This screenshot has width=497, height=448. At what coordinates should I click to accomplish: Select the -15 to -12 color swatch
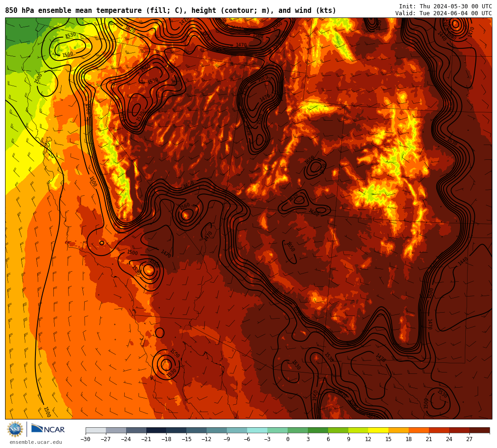(197, 430)
